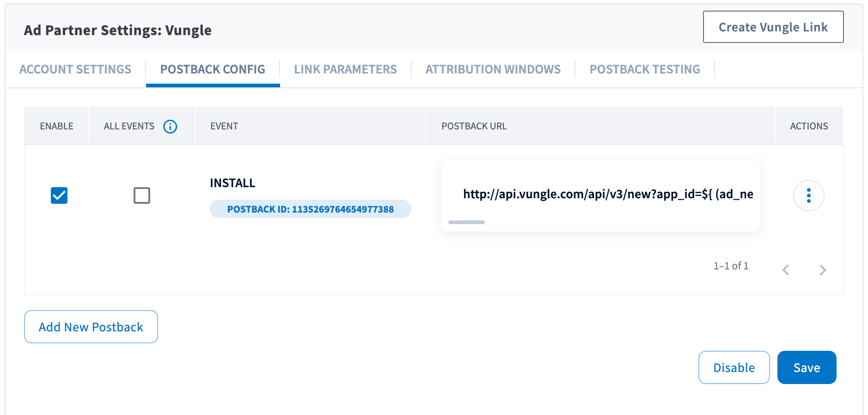Click Add New Postback button
The height and width of the screenshot is (415, 868).
pyautogui.click(x=91, y=327)
